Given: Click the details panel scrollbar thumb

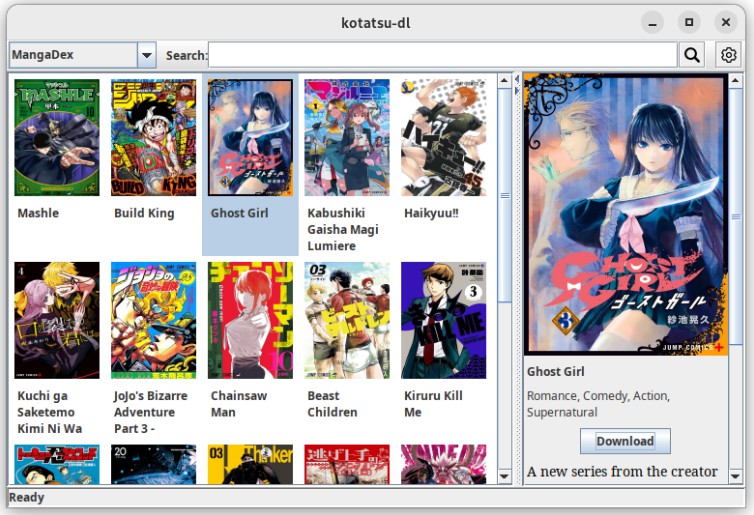Looking at the screenshot, I should pos(735,216).
